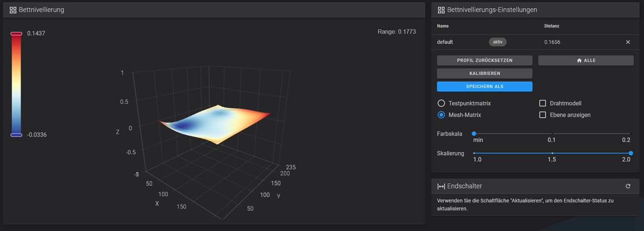Click the Z axis label on chart
Viewport: 644px width, 231px height.
coord(118,132)
